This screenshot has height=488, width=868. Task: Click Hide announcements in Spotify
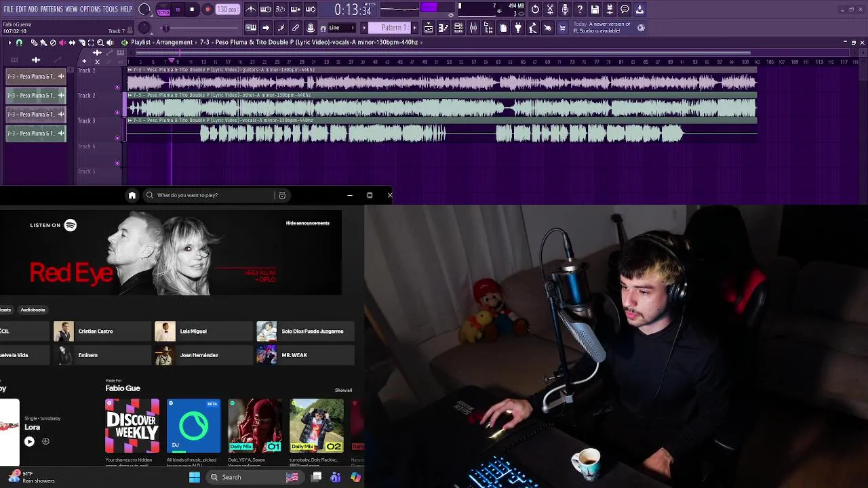308,223
